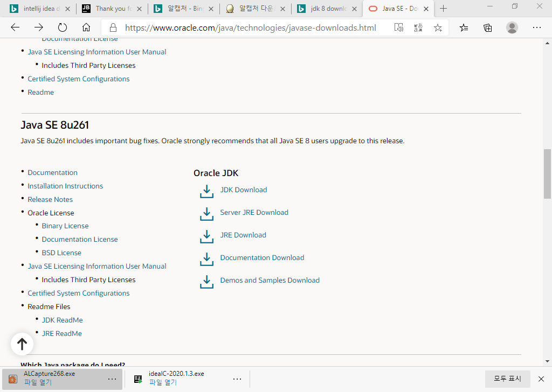552x392 pixels.
Task: Click the scrollbar up arrow
Action: (x=547, y=43)
